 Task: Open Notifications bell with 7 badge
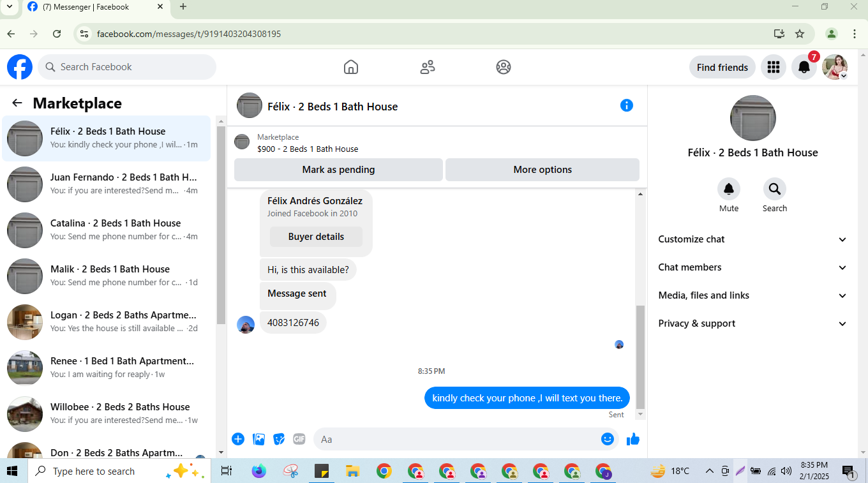(x=804, y=67)
